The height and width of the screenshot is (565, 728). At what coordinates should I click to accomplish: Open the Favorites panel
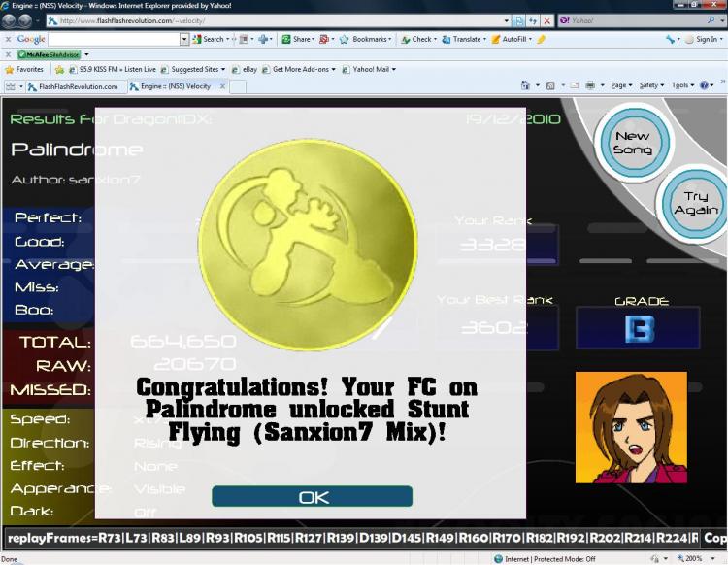pyautogui.click(x=24, y=70)
